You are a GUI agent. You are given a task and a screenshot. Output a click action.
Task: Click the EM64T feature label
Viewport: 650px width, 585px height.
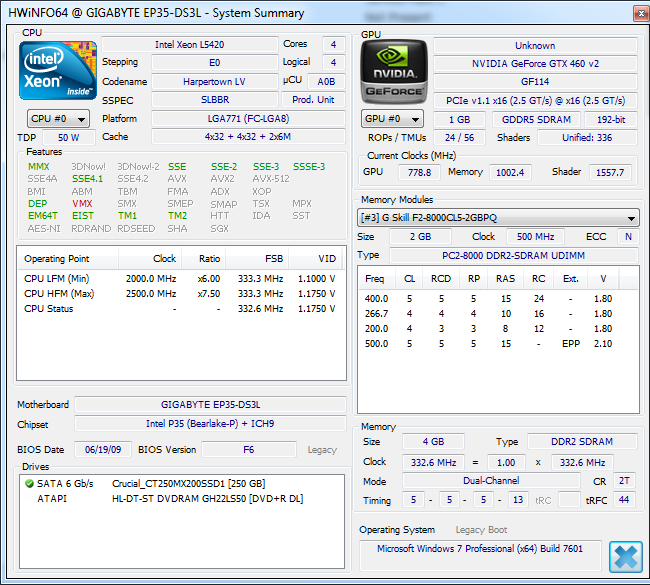[x=43, y=216]
